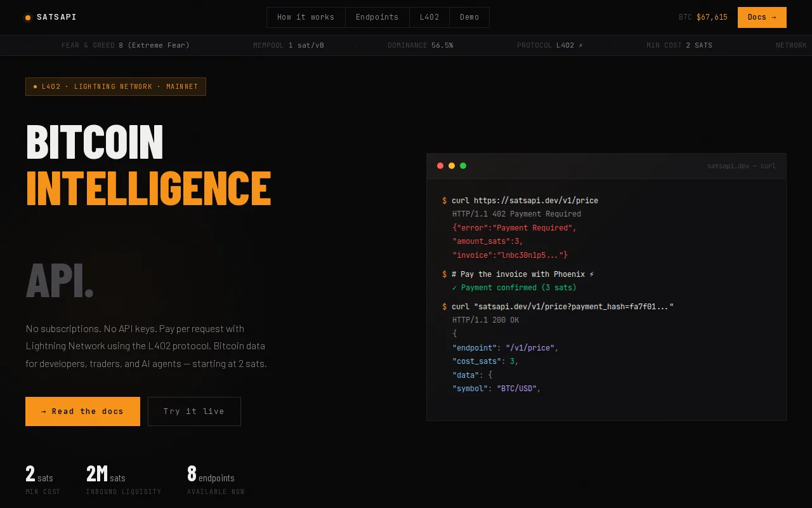Click the faded API. heading
This screenshot has width=812, height=508.
pyautogui.click(x=60, y=281)
